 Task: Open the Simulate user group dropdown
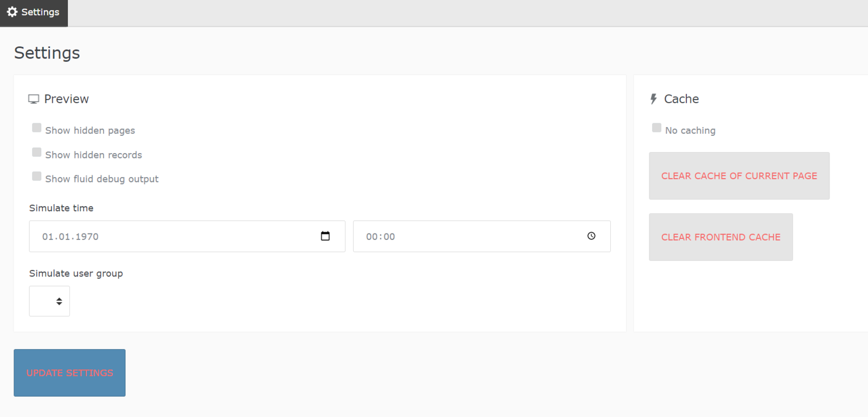pyautogui.click(x=49, y=301)
